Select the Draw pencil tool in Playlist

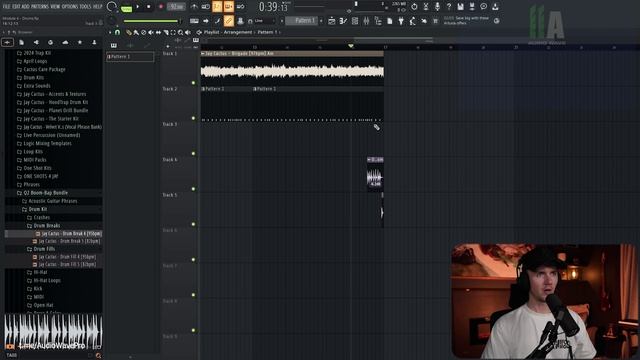pyautogui.click(x=129, y=32)
